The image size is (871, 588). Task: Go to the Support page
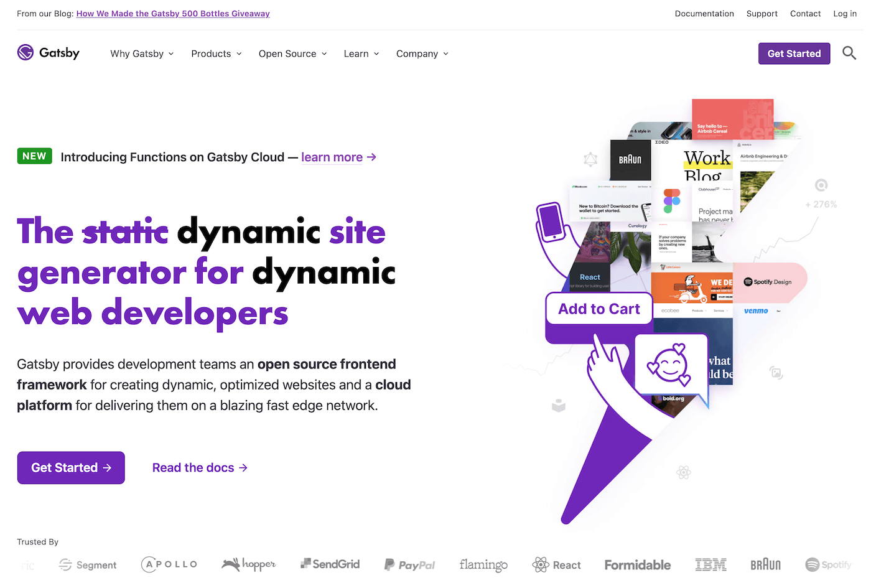[762, 14]
